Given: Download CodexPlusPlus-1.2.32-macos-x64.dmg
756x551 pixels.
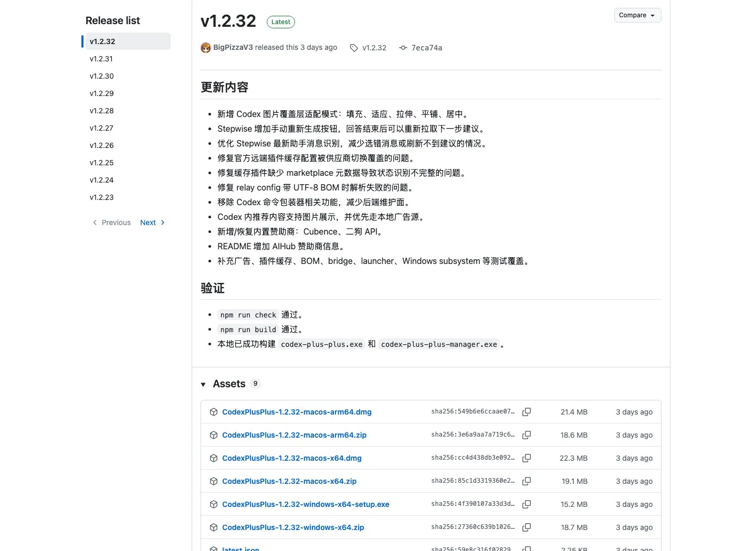Looking at the screenshot, I should [x=292, y=458].
